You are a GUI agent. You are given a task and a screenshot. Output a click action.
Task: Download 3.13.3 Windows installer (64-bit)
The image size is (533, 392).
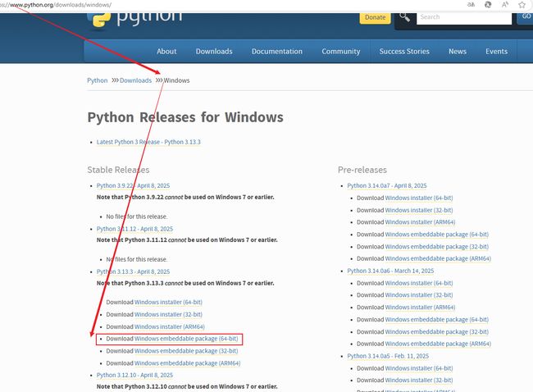tap(168, 303)
